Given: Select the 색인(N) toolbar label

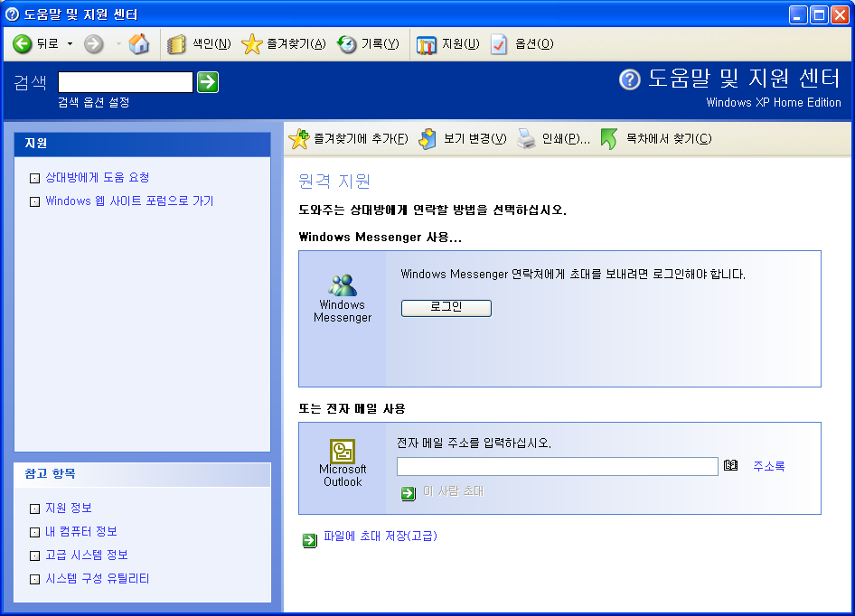Looking at the screenshot, I should pos(211,43).
